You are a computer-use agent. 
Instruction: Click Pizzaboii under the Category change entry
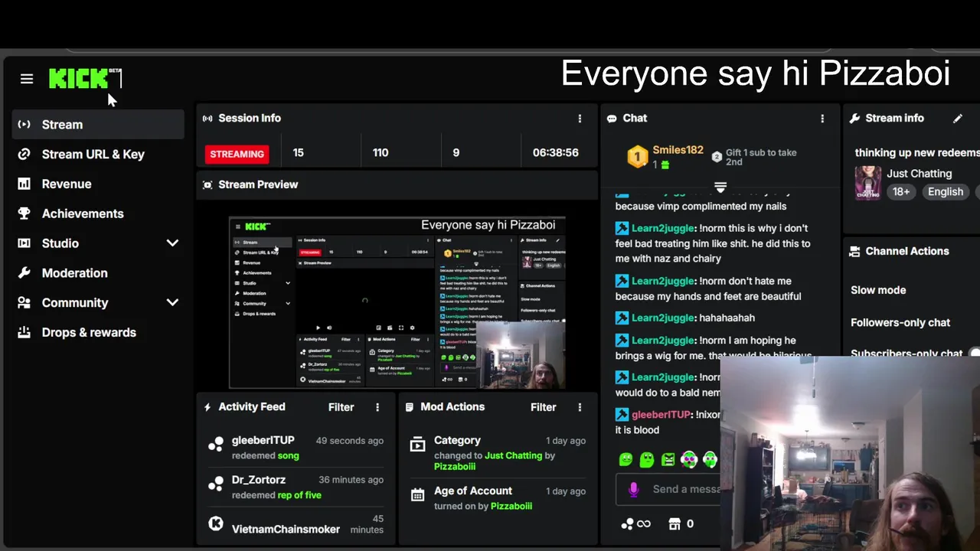point(455,467)
